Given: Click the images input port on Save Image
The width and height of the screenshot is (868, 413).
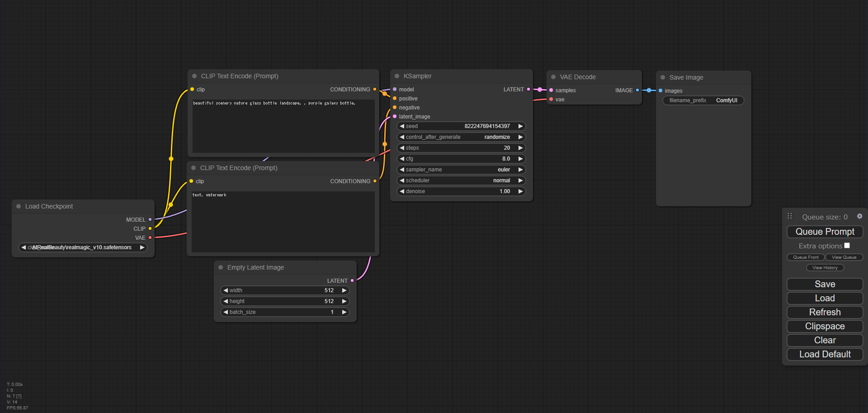Looking at the screenshot, I should (660, 90).
